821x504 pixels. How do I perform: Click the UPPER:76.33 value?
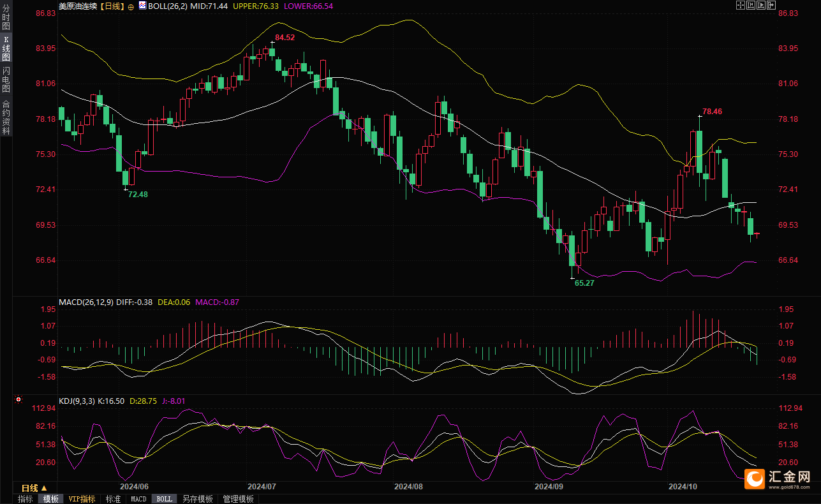(256, 6)
